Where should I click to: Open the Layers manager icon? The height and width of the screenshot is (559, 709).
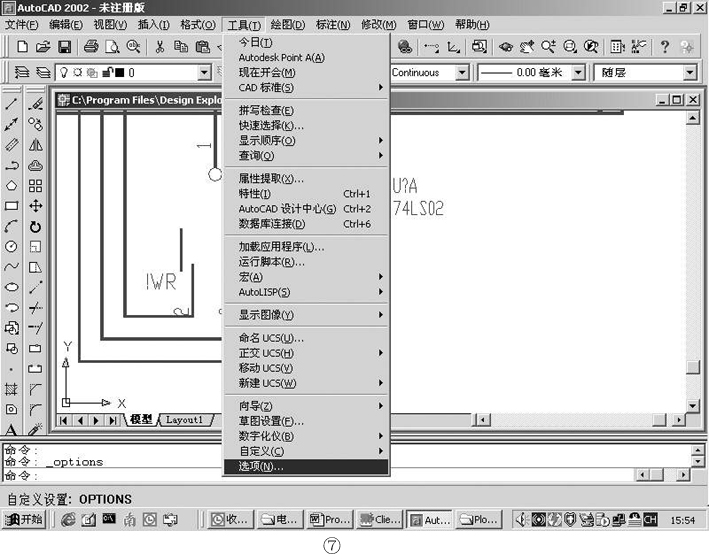pyautogui.click(x=22, y=72)
